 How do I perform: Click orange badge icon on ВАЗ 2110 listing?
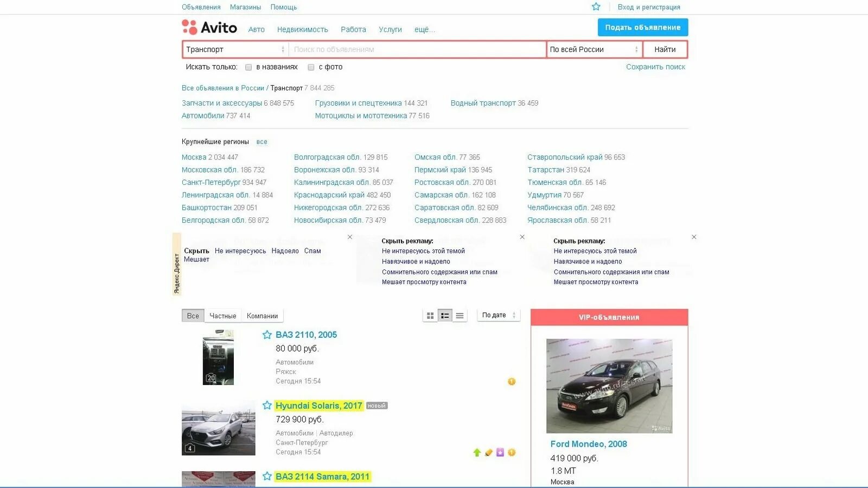[x=512, y=381]
